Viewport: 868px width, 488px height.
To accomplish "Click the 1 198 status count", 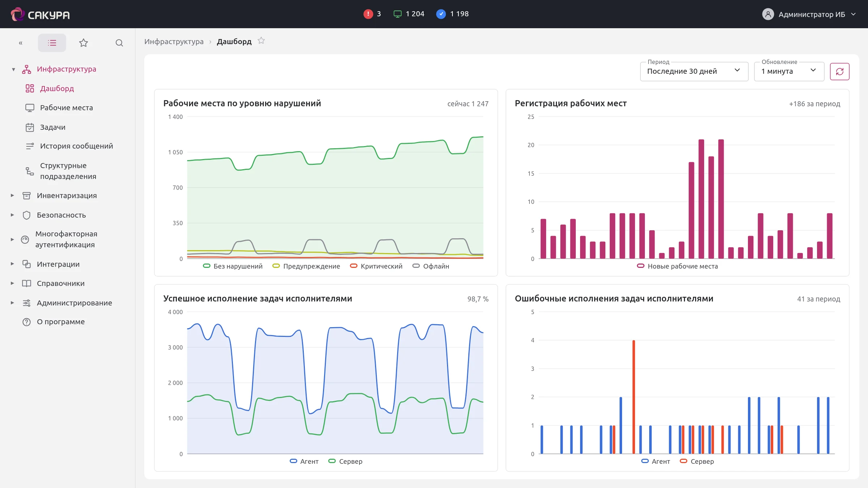I will click(x=459, y=14).
